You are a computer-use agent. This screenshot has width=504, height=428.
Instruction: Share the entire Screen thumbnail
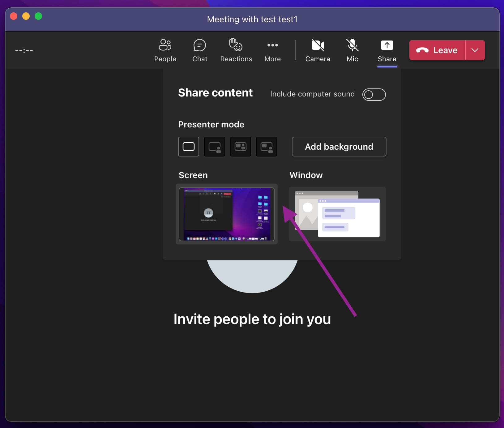point(227,214)
